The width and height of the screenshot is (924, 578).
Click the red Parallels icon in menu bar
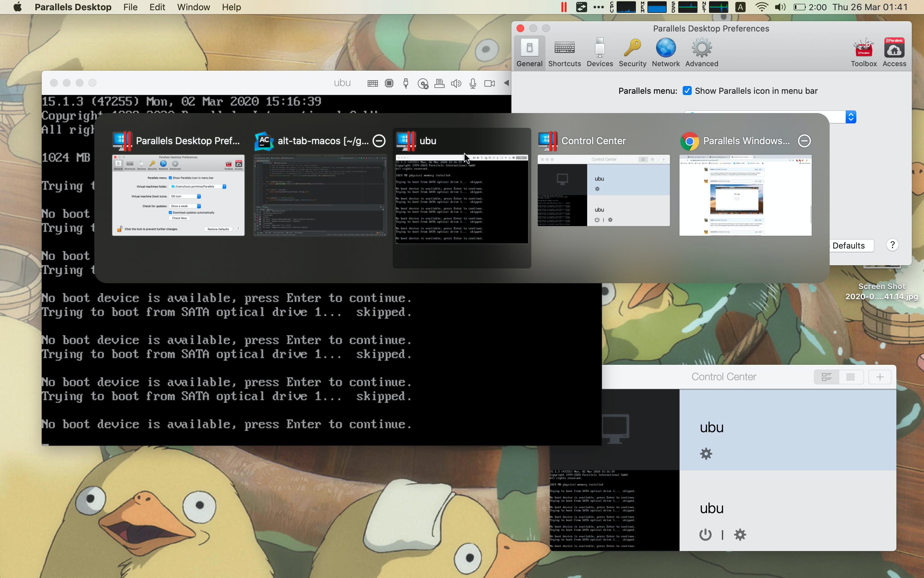[564, 7]
